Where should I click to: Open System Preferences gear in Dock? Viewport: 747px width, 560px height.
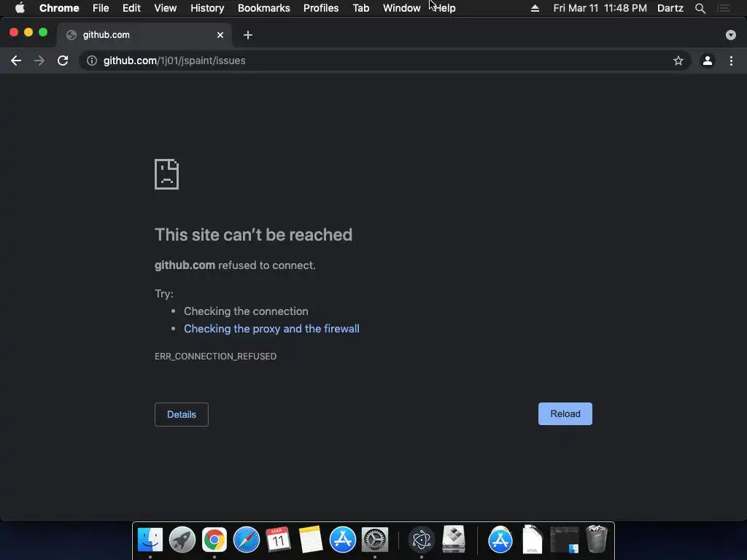point(374,540)
